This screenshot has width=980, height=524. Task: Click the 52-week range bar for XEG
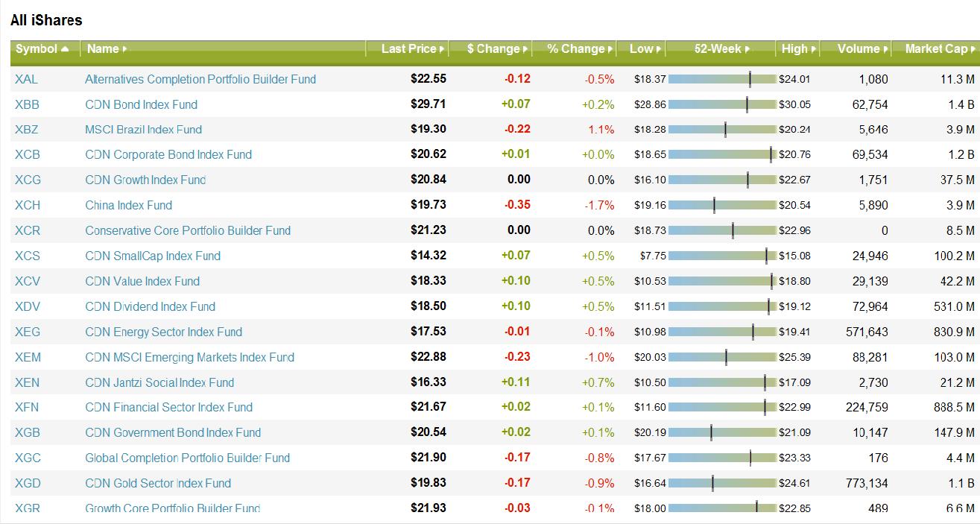(722, 332)
